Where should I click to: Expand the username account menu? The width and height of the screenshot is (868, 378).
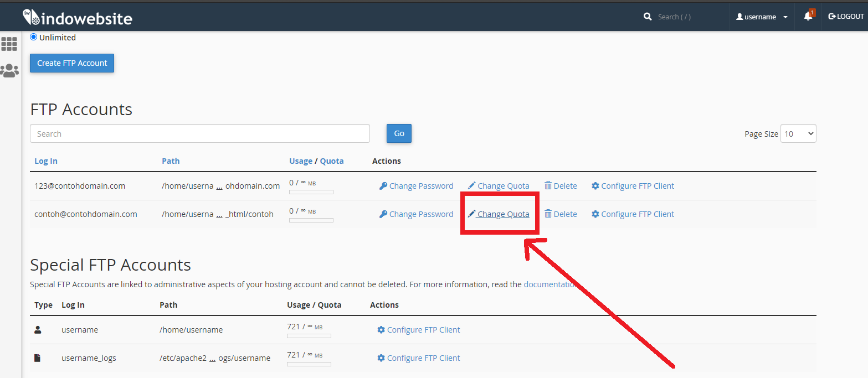point(762,17)
